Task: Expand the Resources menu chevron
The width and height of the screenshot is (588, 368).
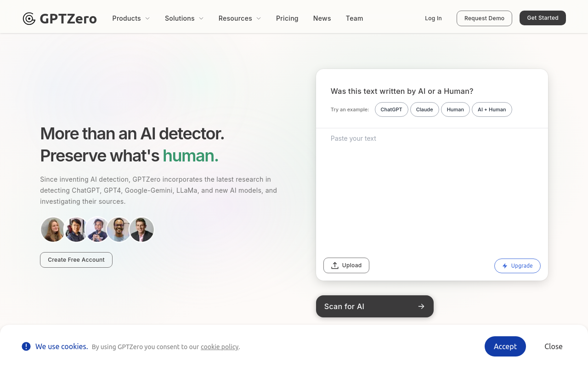Action: (259, 18)
